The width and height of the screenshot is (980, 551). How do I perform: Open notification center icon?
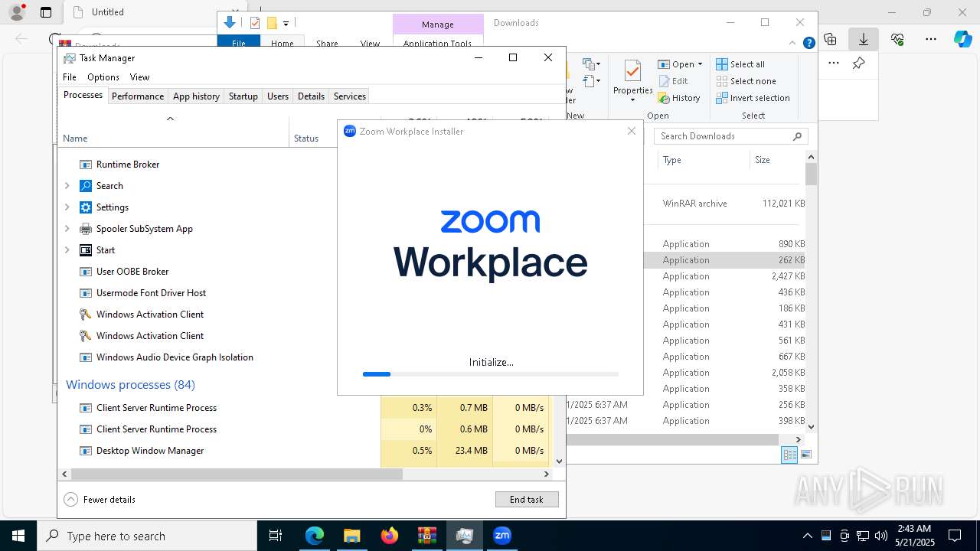click(955, 536)
